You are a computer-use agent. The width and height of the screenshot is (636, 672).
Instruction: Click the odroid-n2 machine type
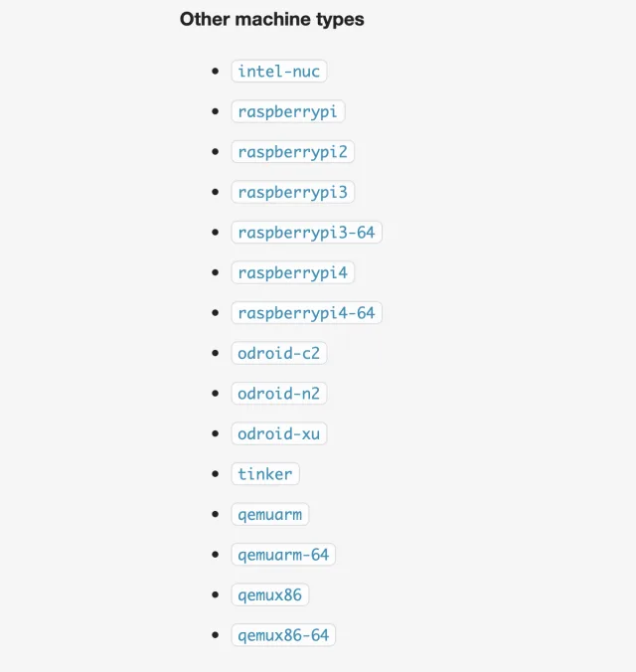point(279,394)
